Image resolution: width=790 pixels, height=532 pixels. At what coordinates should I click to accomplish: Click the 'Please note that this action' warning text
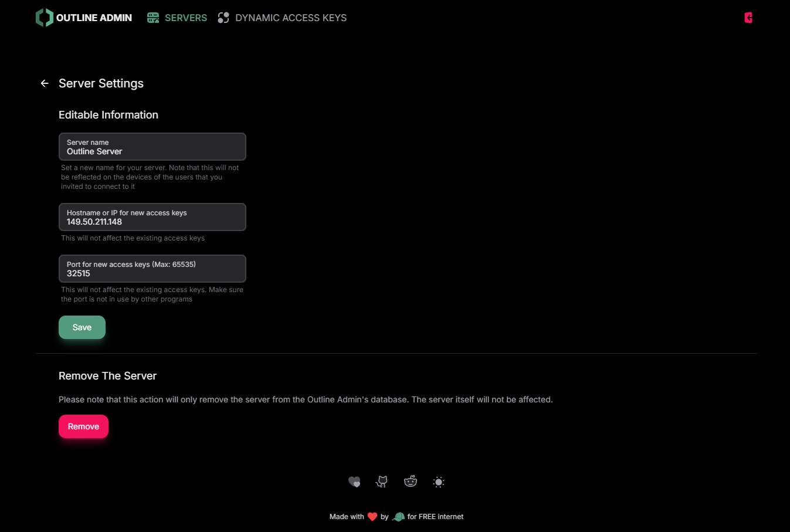pos(306,399)
